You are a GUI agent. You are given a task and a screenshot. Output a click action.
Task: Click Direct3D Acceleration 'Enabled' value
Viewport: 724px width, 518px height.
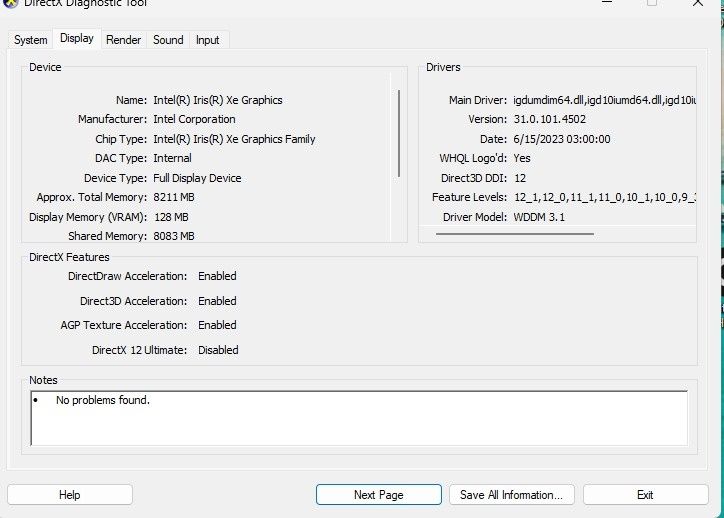[x=217, y=301]
